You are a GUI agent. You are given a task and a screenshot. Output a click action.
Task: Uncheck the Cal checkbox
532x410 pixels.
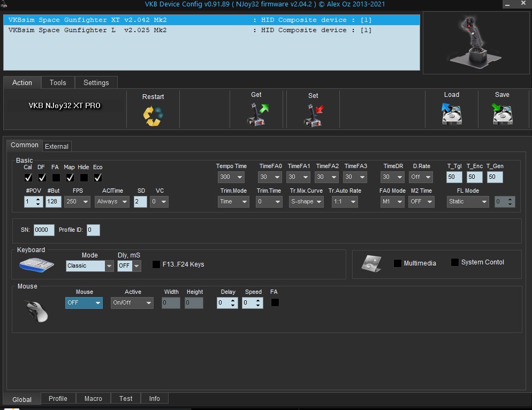coord(28,178)
